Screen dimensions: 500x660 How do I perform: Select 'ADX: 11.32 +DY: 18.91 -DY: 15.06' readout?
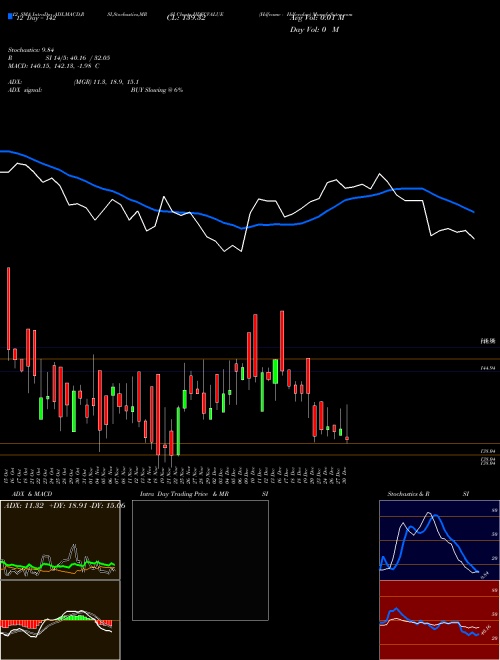(x=64, y=505)
